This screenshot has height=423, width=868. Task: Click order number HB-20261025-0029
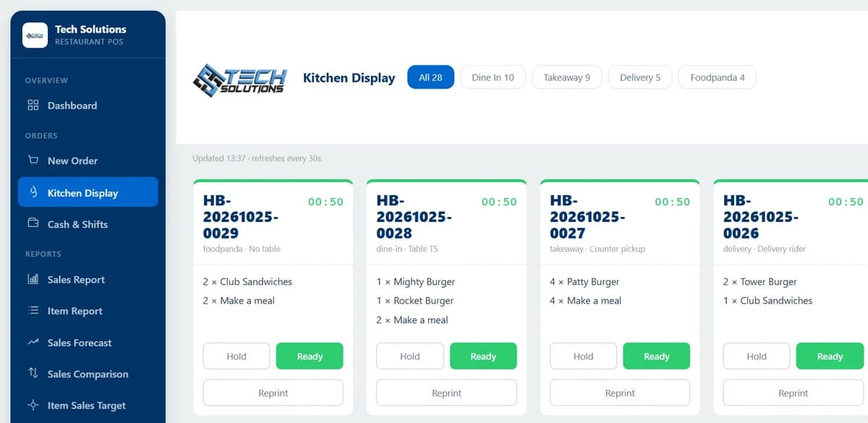pos(241,217)
